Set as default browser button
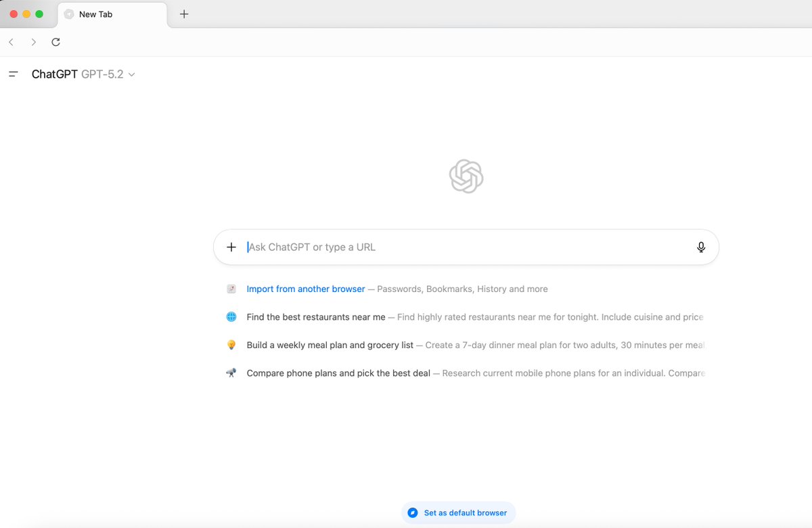This screenshot has width=812, height=528. click(x=459, y=513)
